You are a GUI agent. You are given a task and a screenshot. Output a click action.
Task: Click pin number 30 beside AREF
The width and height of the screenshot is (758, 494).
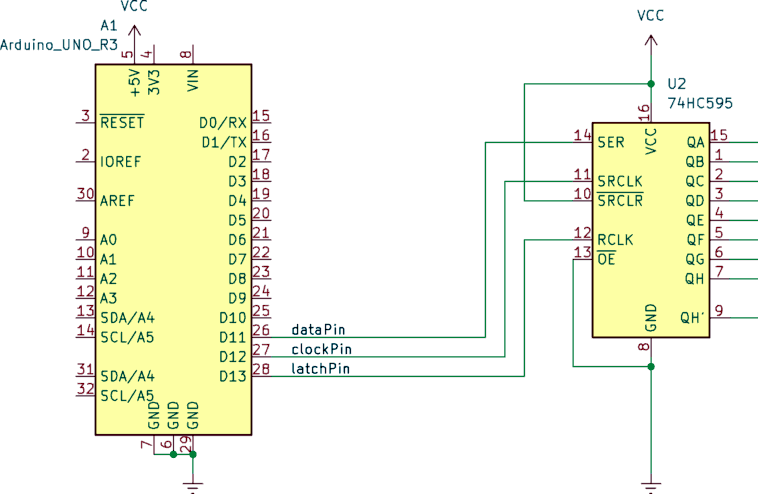[86, 193]
